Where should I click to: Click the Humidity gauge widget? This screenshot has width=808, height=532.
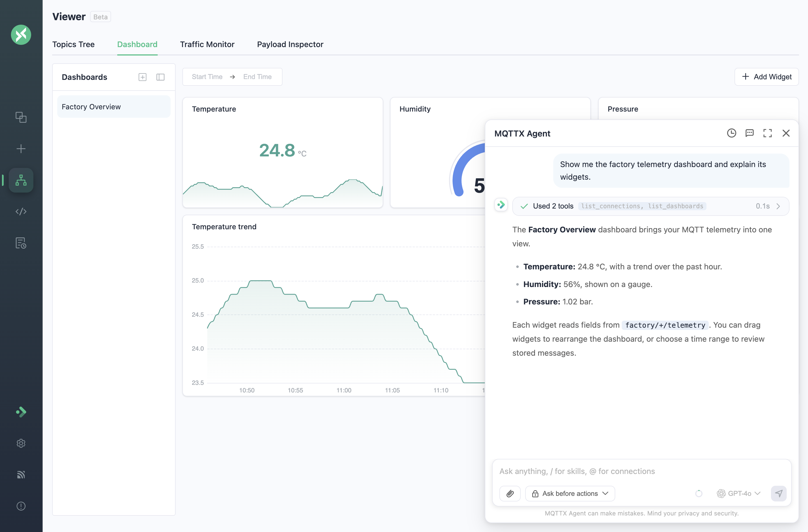[x=438, y=152]
